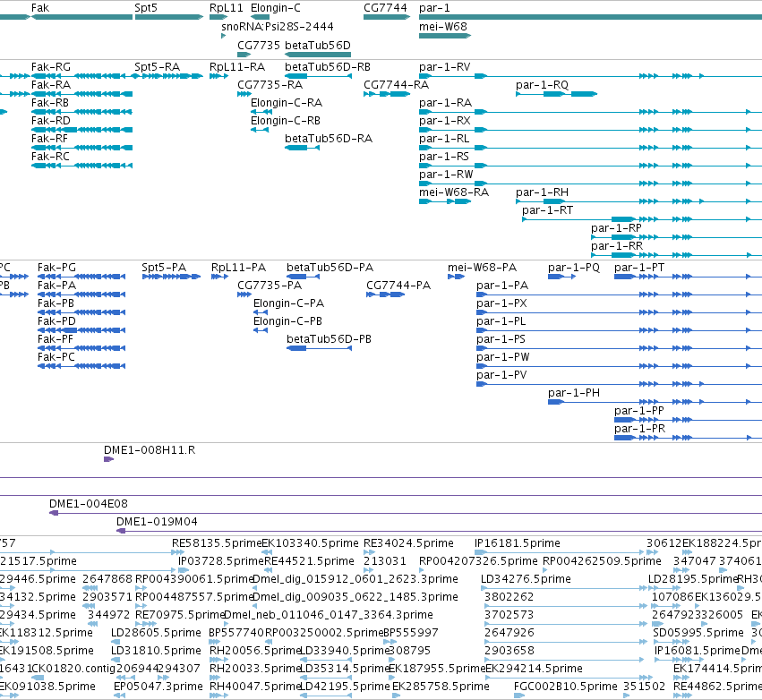762x700 pixels.
Task: Select transcript Elongin-C-RB
Action: point(260,130)
